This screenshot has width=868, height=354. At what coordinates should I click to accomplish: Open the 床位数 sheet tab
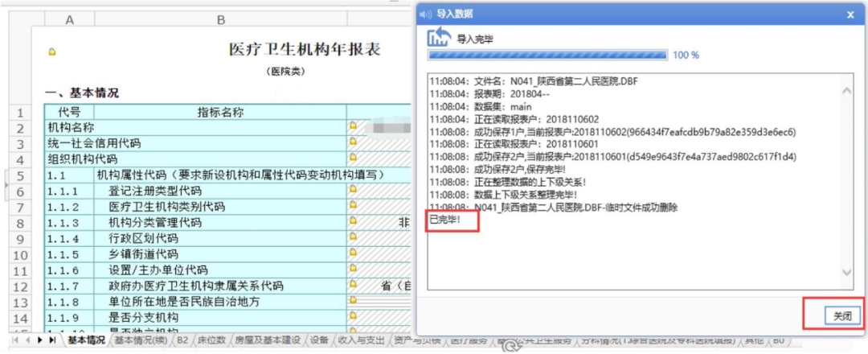(211, 340)
